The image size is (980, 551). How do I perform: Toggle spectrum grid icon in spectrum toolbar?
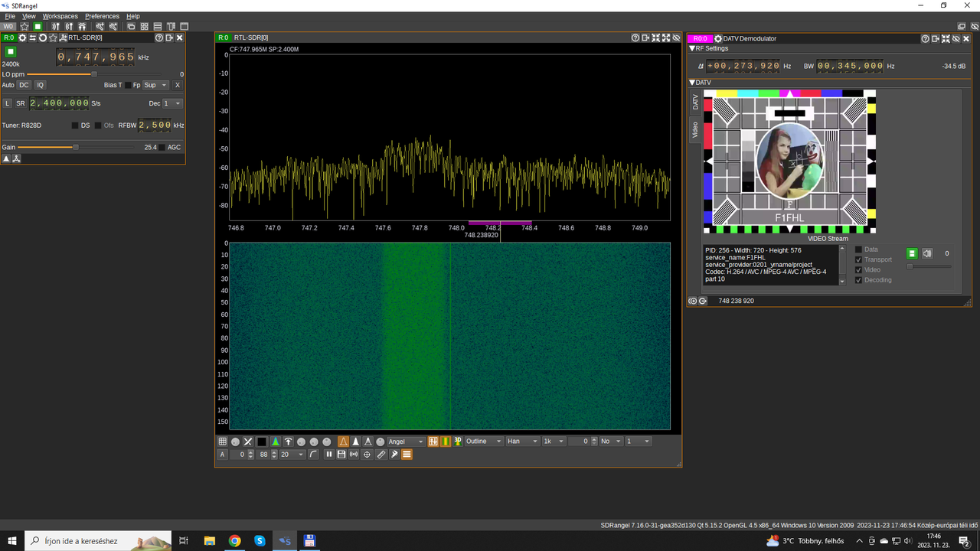tap(223, 442)
